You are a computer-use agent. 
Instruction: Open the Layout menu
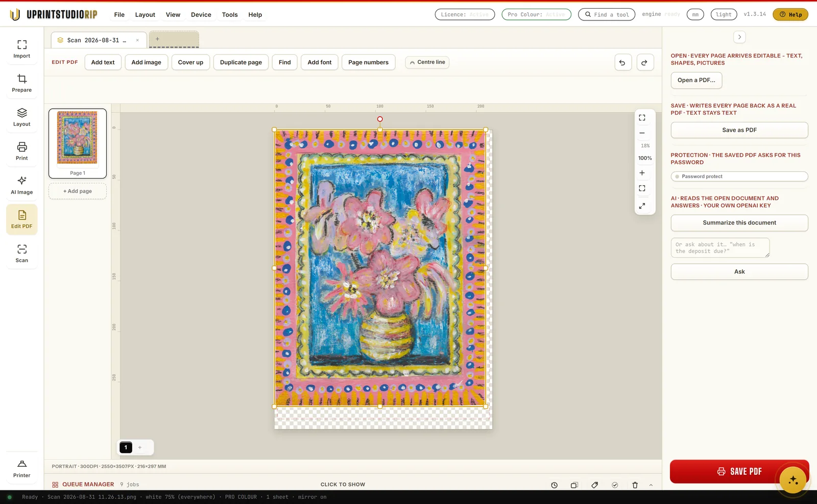click(145, 15)
